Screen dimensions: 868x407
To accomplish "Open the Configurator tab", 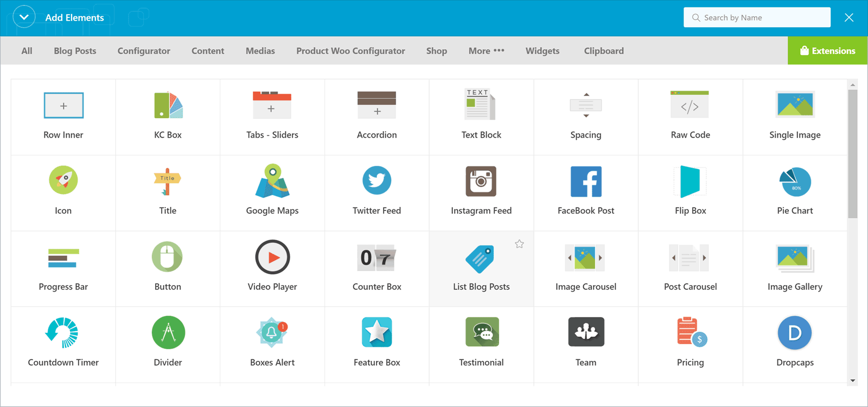I will (144, 51).
